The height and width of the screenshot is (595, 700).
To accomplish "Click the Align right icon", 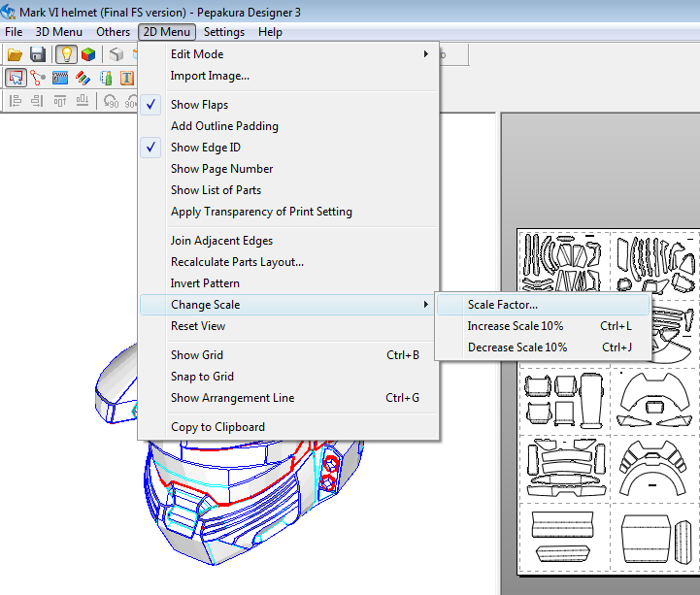I will 37,101.
